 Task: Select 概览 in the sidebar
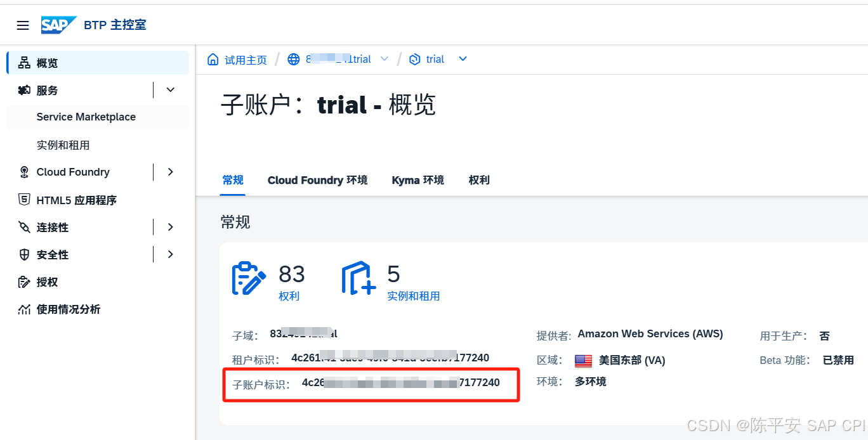(98, 63)
